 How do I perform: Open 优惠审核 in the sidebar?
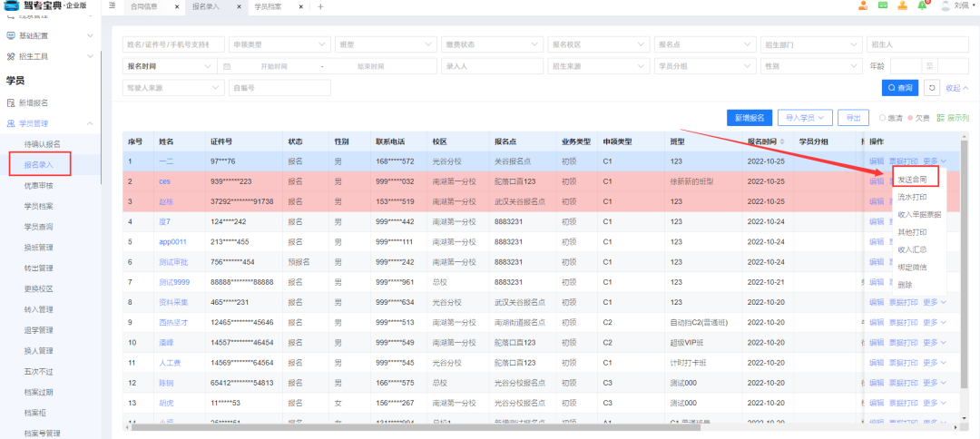point(39,185)
